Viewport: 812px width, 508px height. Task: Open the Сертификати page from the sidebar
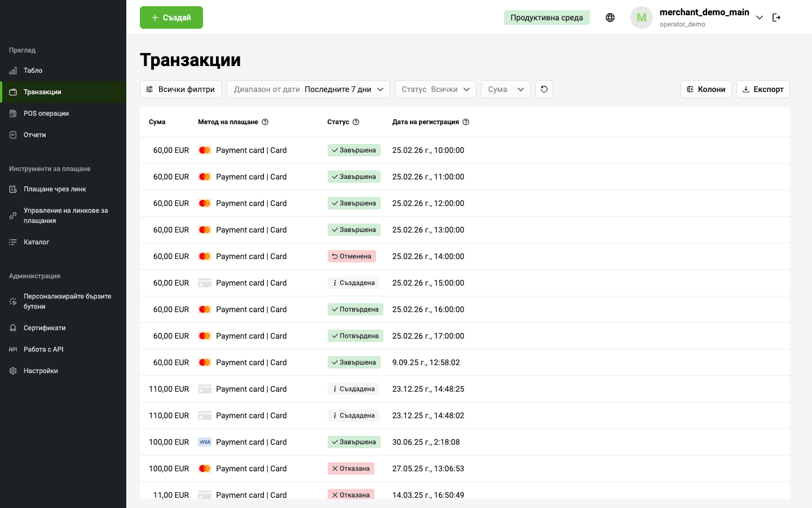[x=45, y=328]
